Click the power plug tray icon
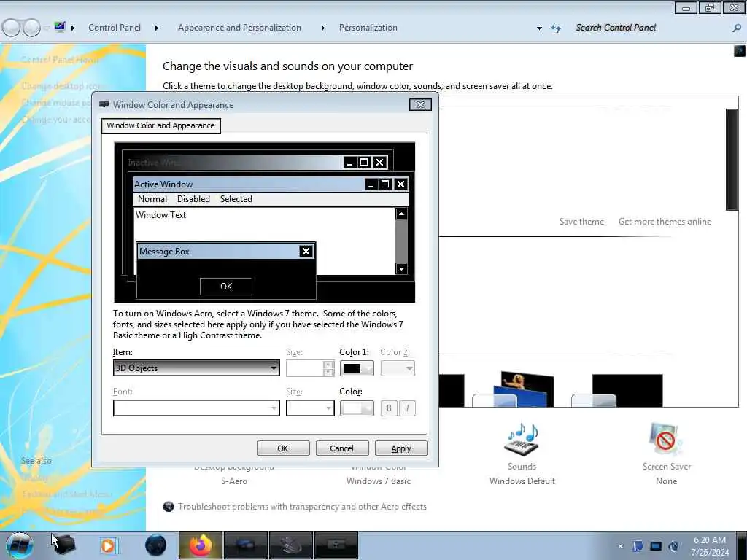The image size is (747, 560). click(x=673, y=546)
